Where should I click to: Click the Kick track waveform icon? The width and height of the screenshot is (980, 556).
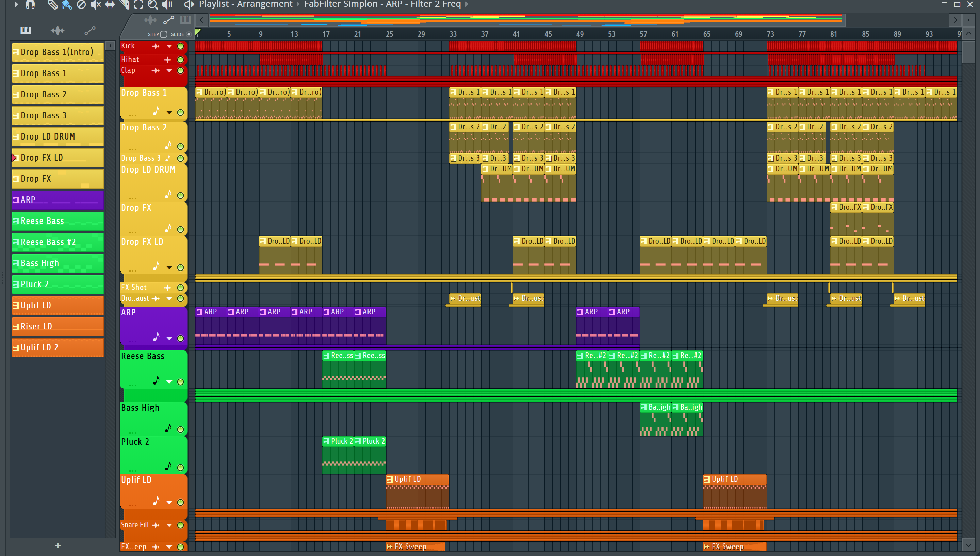tap(156, 46)
